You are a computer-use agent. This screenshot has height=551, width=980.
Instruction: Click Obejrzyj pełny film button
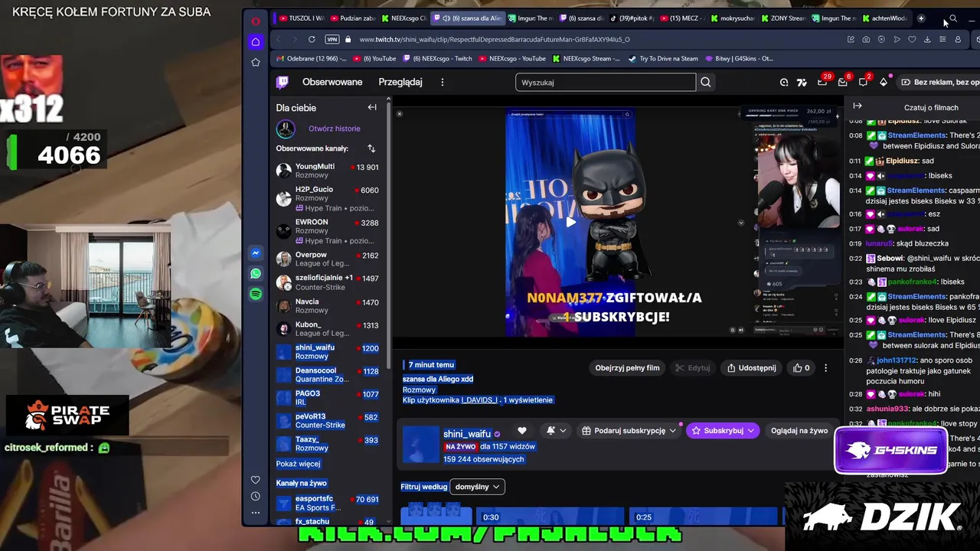627,368
